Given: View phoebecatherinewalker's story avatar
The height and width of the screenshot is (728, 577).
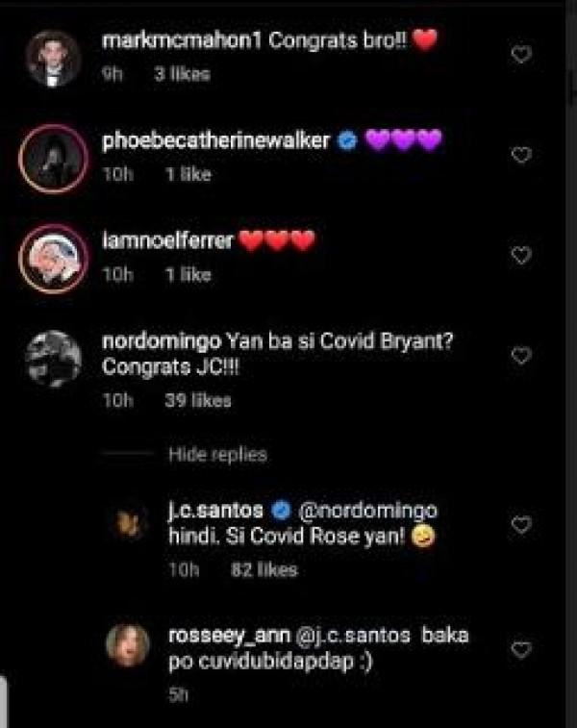Looking at the screenshot, I should [x=52, y=156].
